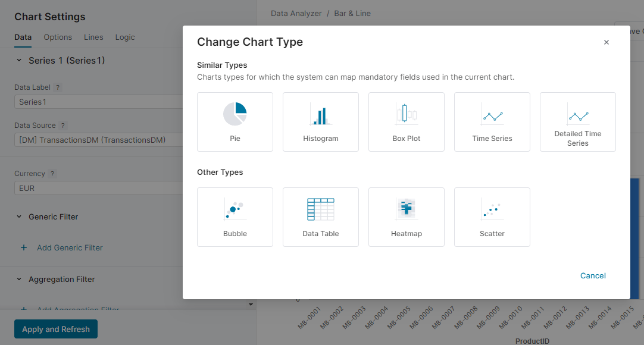Collapse the Aggregation Filter section
Screen dimensions: 644x345
coord(19,280)
